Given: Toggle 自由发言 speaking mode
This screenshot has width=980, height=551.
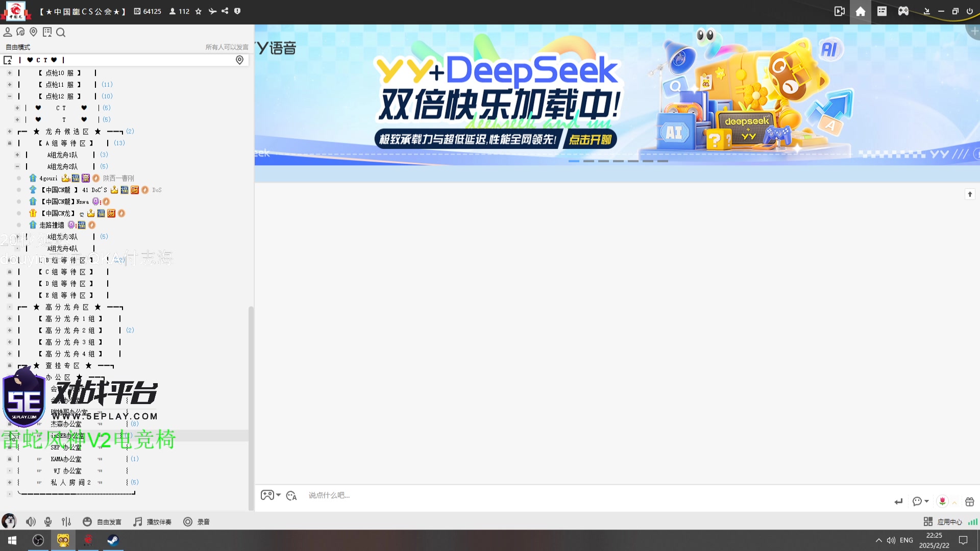Looking at the screenshot, I should pyautogui.click(x=102, y=522).
